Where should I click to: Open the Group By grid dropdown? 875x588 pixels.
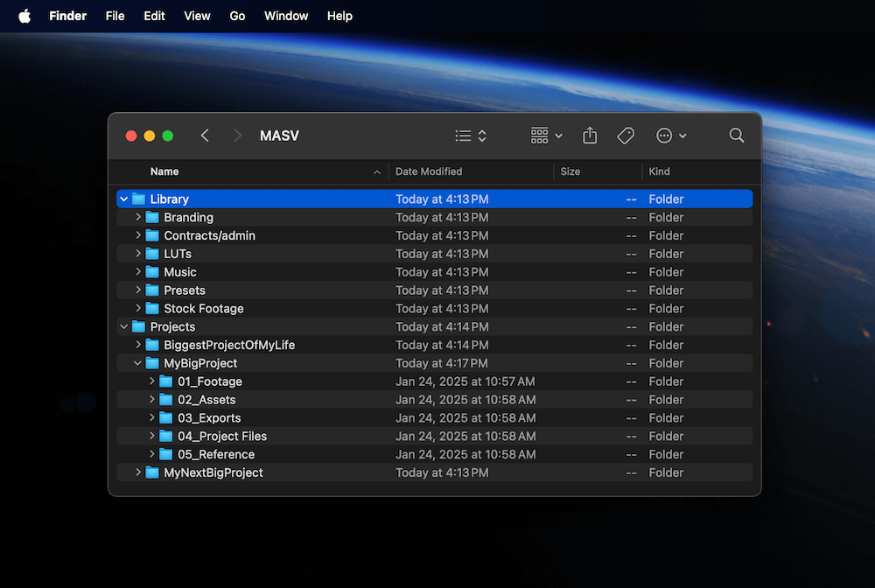click(546, 136)
